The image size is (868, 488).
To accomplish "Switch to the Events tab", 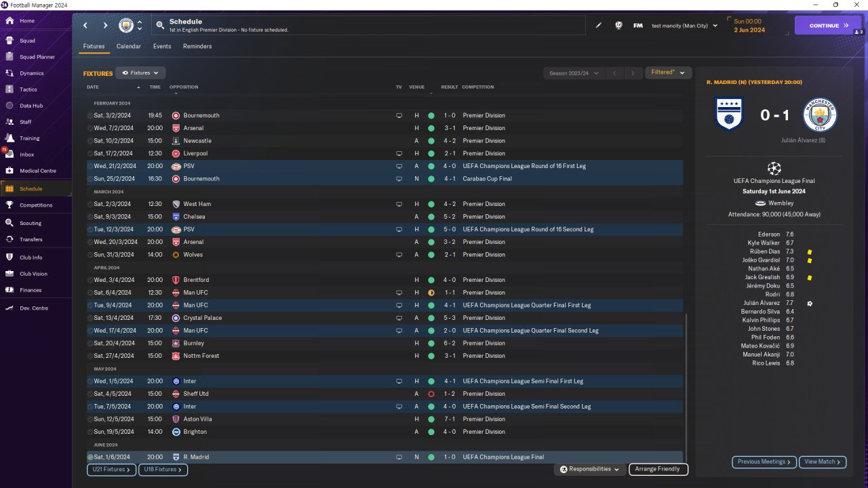I will click(162, 47).
